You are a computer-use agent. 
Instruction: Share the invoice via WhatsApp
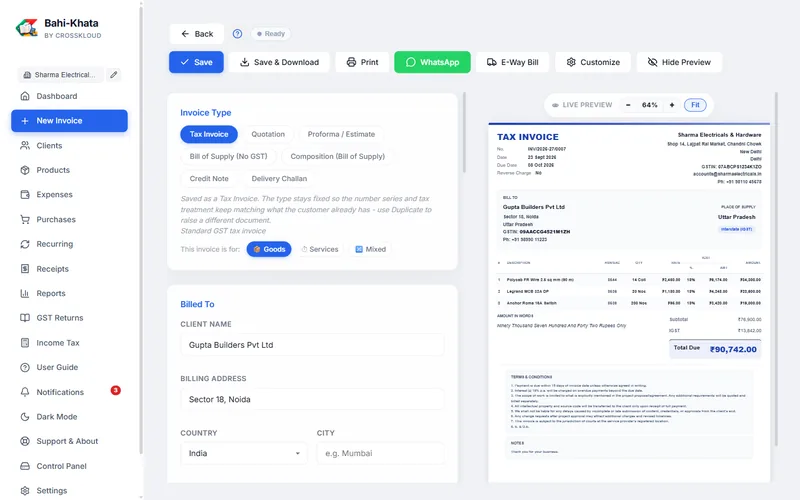[432, 62]
